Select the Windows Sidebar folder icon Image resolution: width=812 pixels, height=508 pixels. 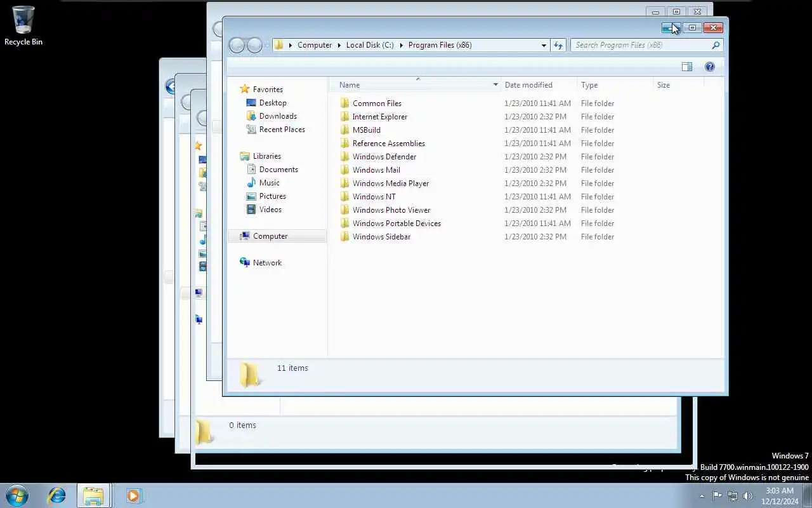(344, 236)
